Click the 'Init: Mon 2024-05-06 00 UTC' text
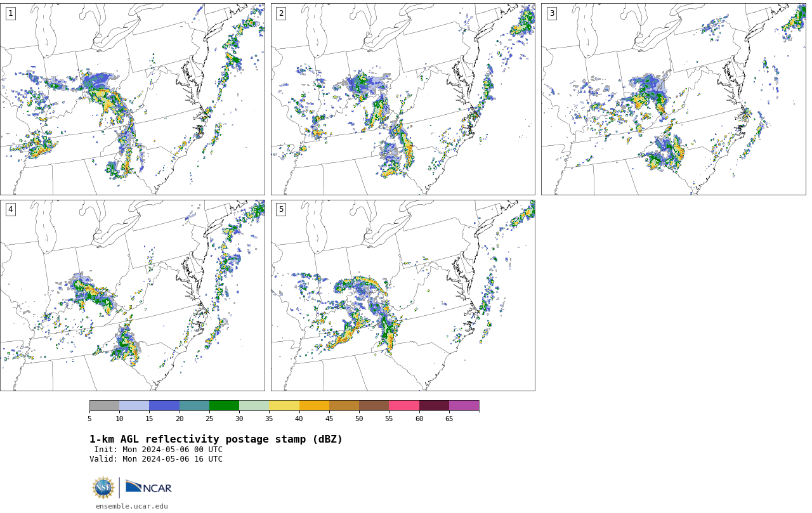 tap(159, 450)
